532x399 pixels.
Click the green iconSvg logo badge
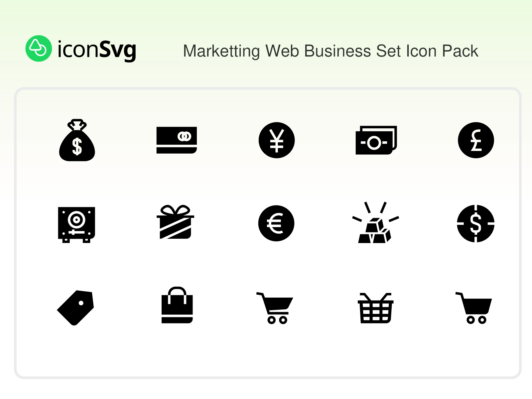click(x=39, y=49)
